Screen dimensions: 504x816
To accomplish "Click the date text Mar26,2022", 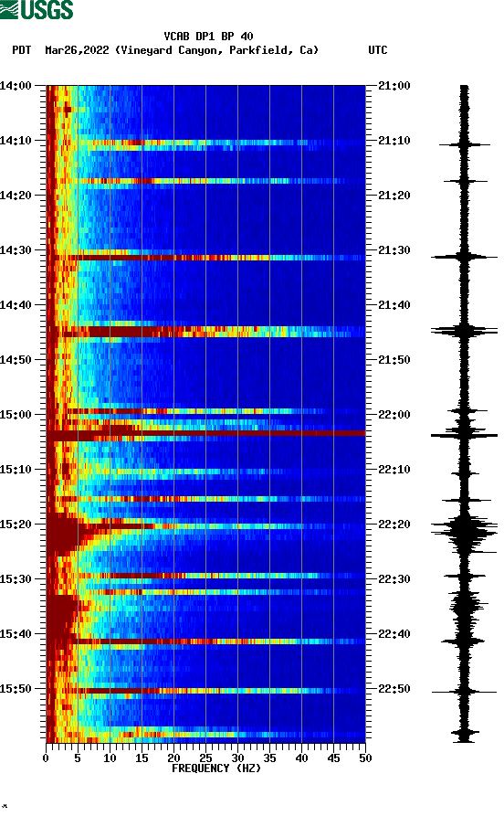I will [77, 50].
